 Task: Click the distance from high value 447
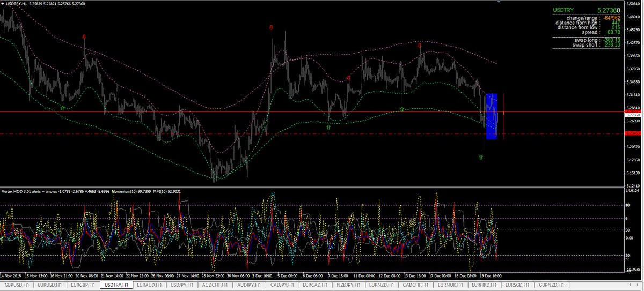click(616, 23)
